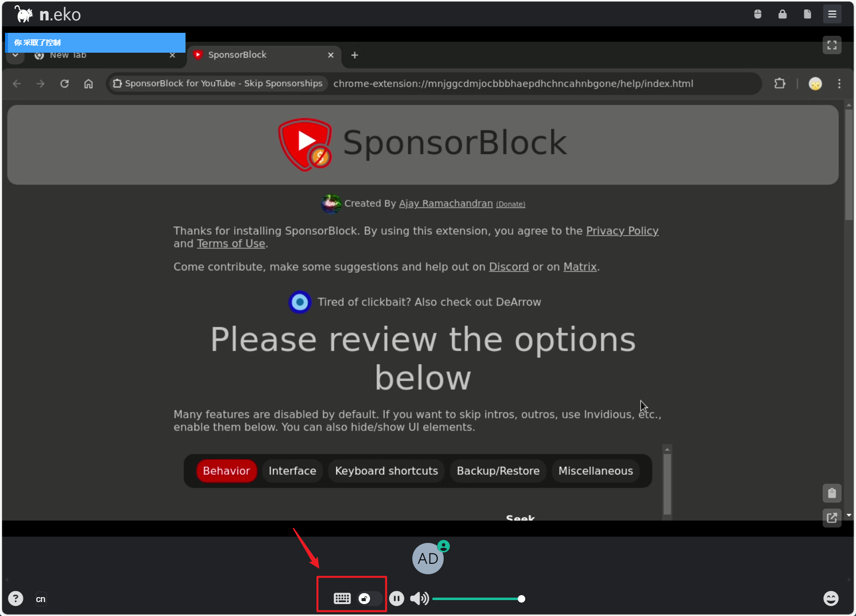
Task: Enter fullscreen with the expand icon
Action: point(832,45)
